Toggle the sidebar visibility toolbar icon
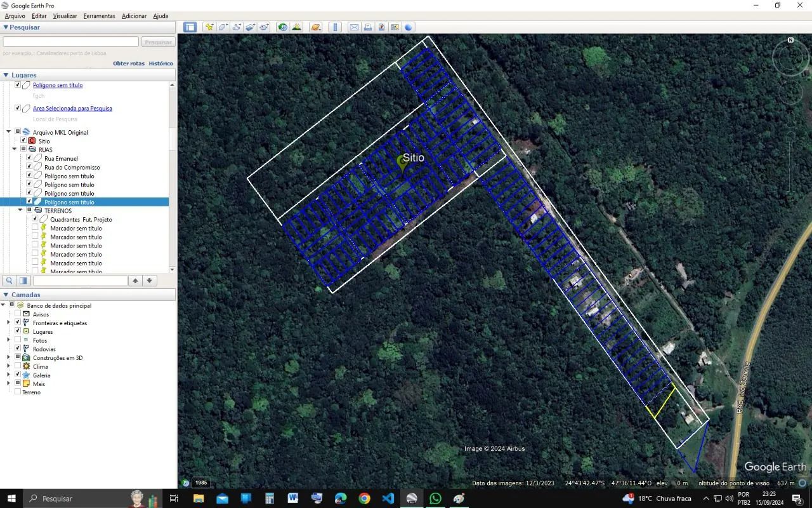812x508 pixels. coord(190,27)
